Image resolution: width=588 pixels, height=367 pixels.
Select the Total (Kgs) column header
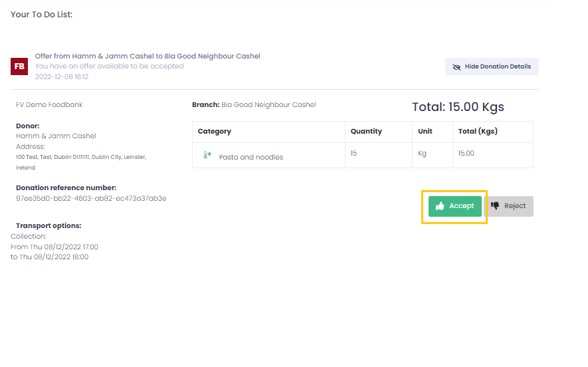point(478,132)
